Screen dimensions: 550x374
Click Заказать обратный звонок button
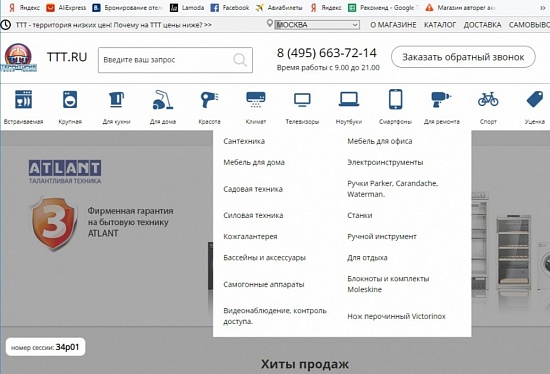463,57
